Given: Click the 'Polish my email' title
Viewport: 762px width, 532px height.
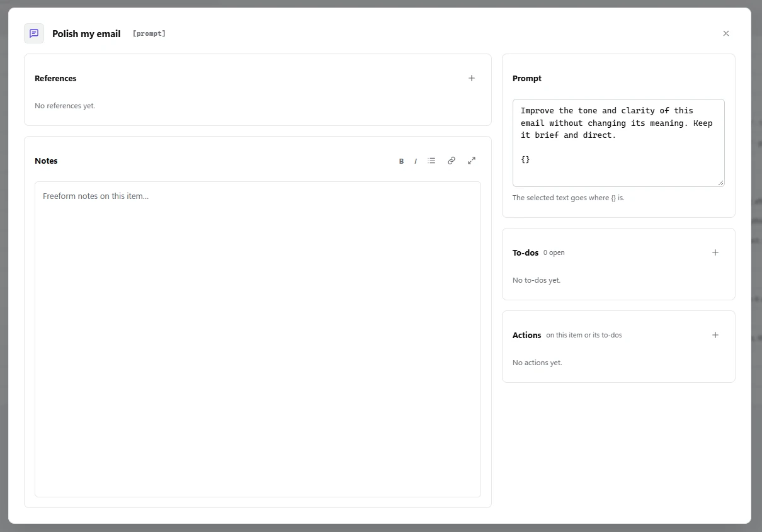Looking at the screenshot, I should [86, 34].
